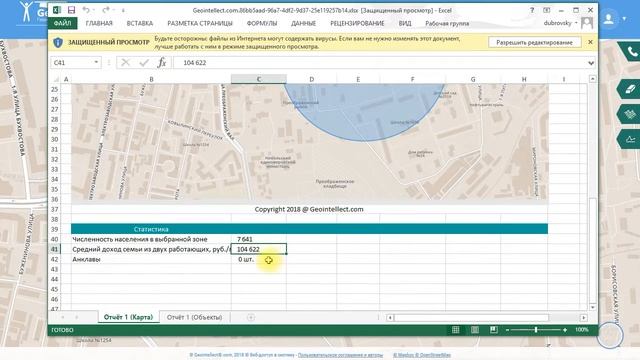Click the map grid icon in the Geointellect sidebar
This screenshot has height=360, width=640.
point(630,114)
